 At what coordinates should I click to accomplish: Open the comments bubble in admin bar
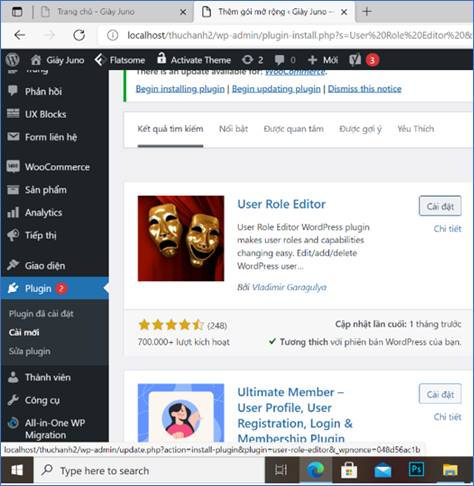285,60
